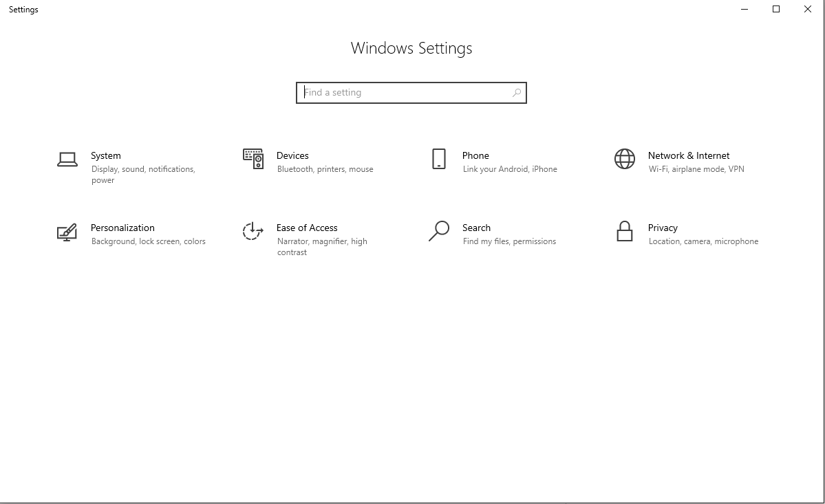Open the Ease of Access label

coord(307,228)
